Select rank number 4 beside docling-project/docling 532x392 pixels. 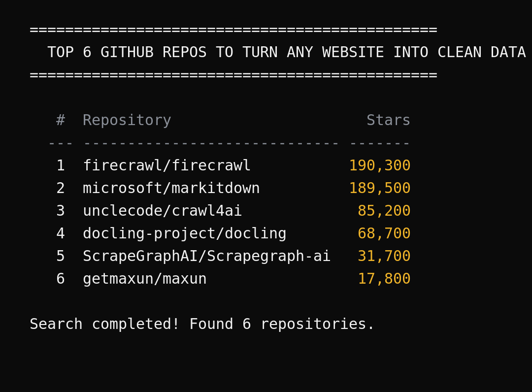61,233
